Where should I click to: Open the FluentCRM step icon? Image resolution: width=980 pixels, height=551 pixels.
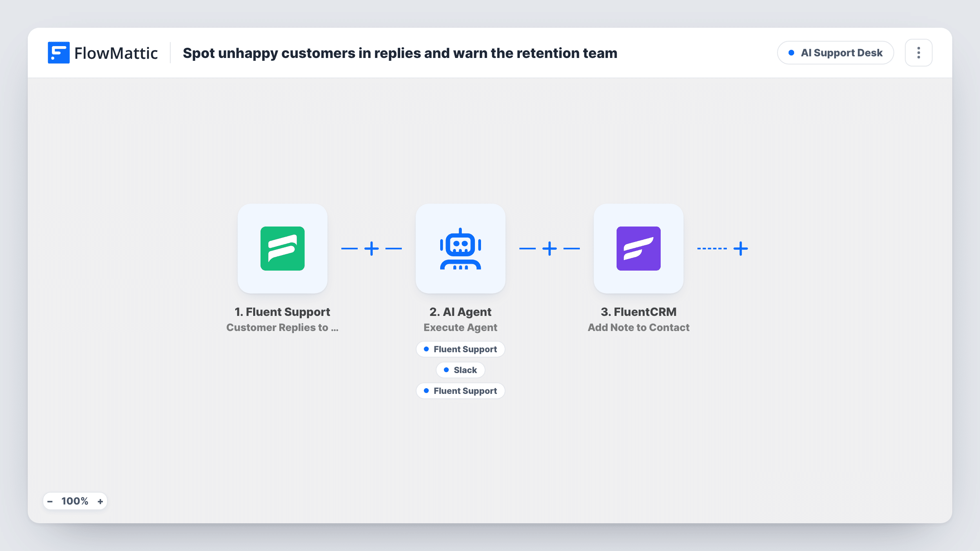[x=639, y=249]
